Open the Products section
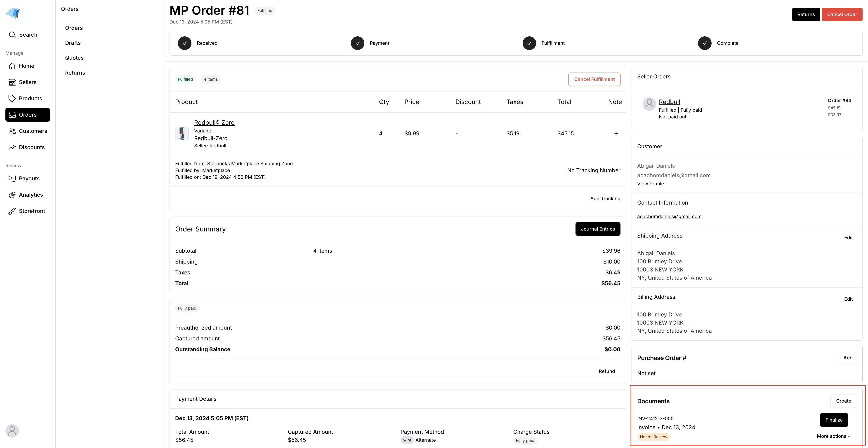This screenshot has height=448, width=868. pos(30,98)
